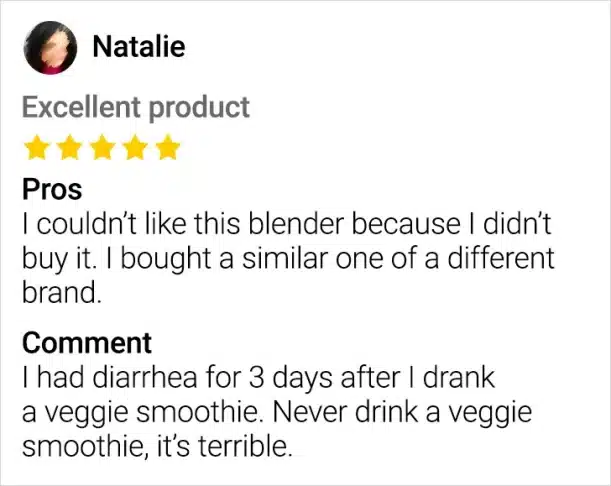Click the word brand. ending the Pros

(62, 292)
